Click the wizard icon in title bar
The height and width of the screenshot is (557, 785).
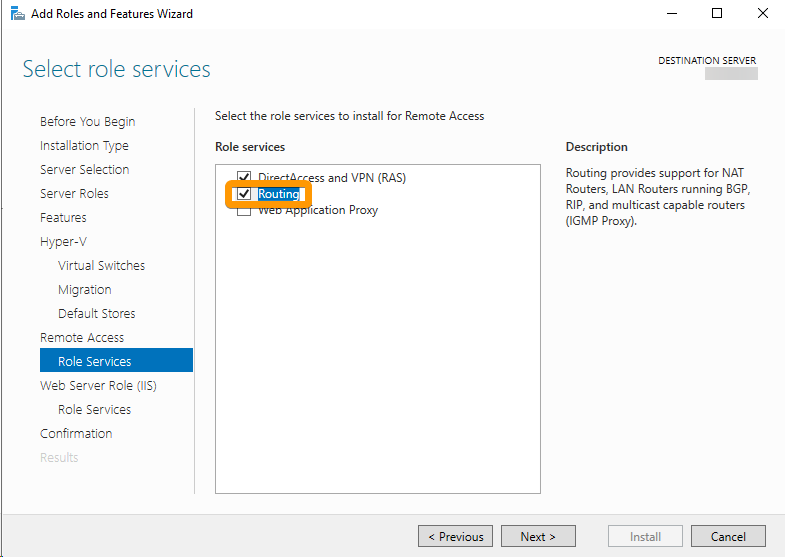point(17,14)
